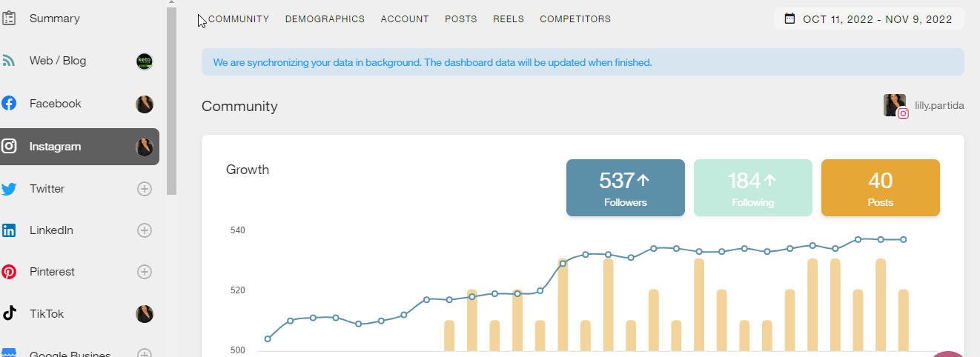Add a LinkedIn account with plus icon

click(145, 230)
